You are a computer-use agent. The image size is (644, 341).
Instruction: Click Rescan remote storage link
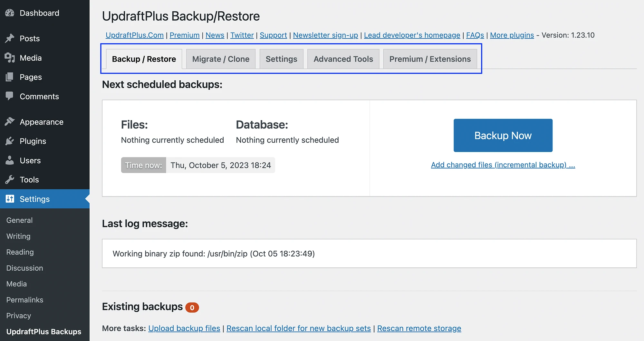click(419, 328)
